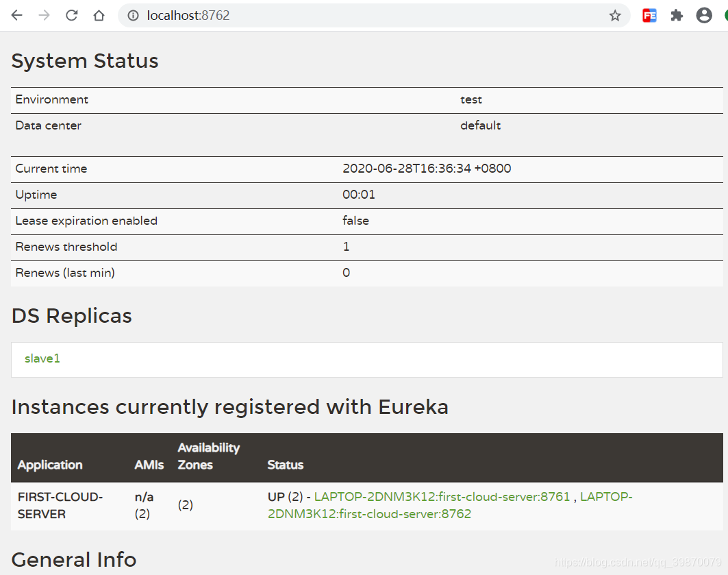728x575 pixels.
Task: Bookmark this page with the star icon
Action: pos(615,15)
